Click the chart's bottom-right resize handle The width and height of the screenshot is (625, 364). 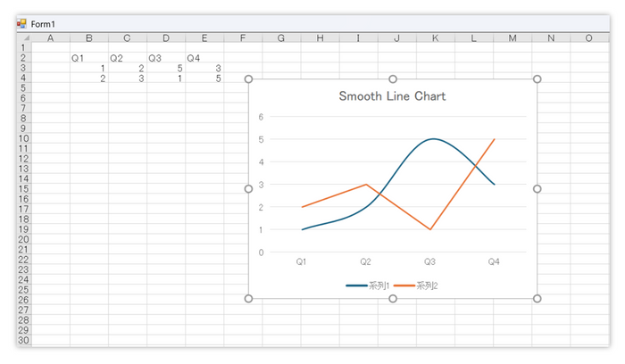click(537, 298)
